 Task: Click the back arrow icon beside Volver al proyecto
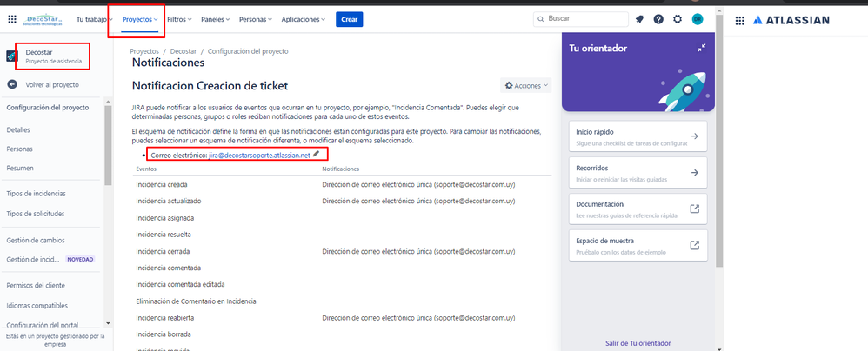click(x=12, y=84)
